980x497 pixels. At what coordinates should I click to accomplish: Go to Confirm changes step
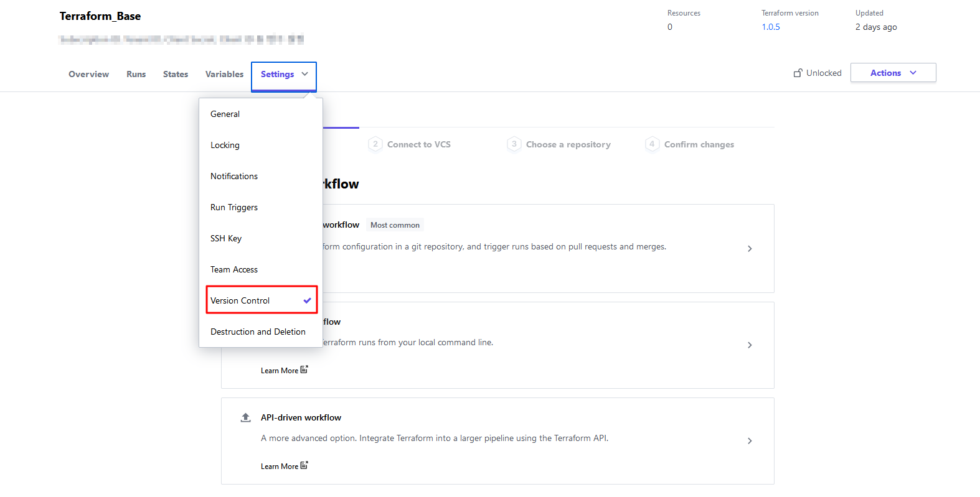click(x=699, y=144)
